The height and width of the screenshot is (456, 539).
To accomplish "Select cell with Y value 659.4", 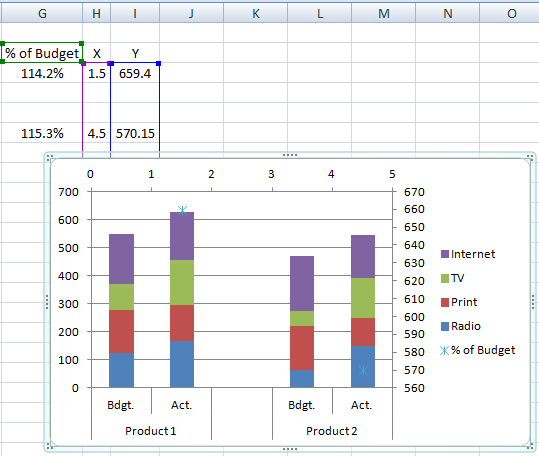I will (x=135, y=73).
